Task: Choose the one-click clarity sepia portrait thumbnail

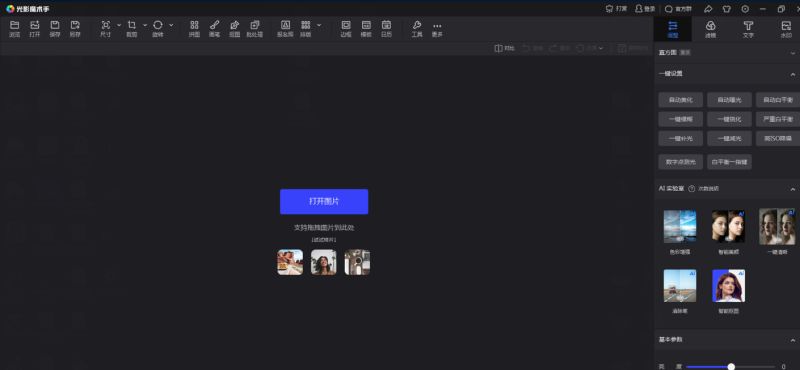Action: click(x=777, y=226)
